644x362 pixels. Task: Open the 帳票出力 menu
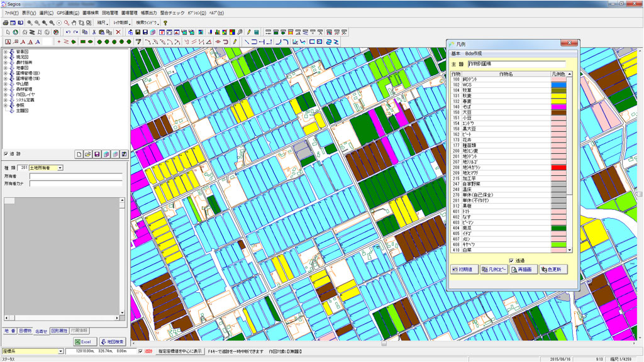(x=148, y=13)
